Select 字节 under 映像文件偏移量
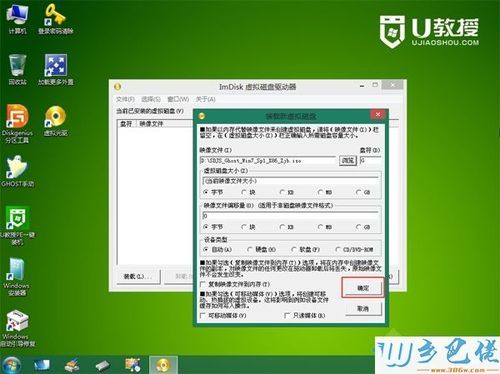 (x=213, y=227)
